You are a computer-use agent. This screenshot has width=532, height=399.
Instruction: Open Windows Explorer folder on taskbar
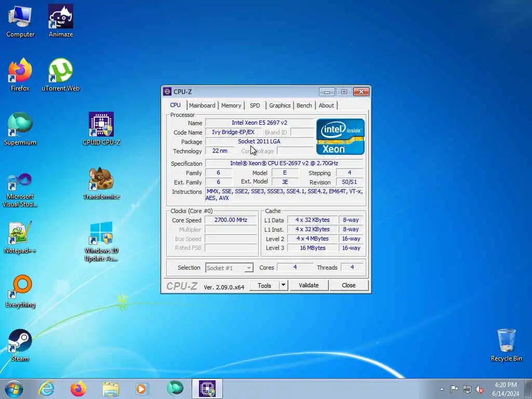coord(111,390)
